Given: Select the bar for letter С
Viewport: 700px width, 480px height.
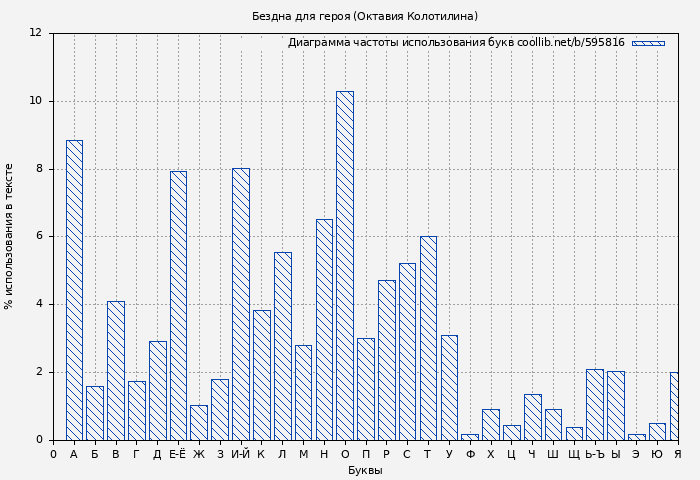Looking at the screenshot, I should (407, 351).
